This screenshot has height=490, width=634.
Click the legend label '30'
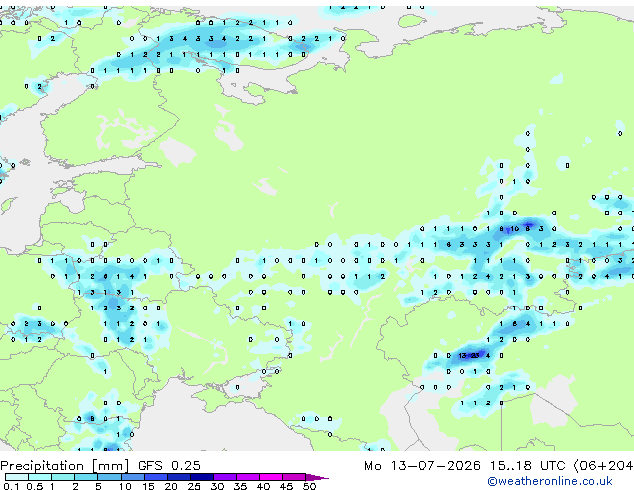pyautogui.click(x=217, y=486)
